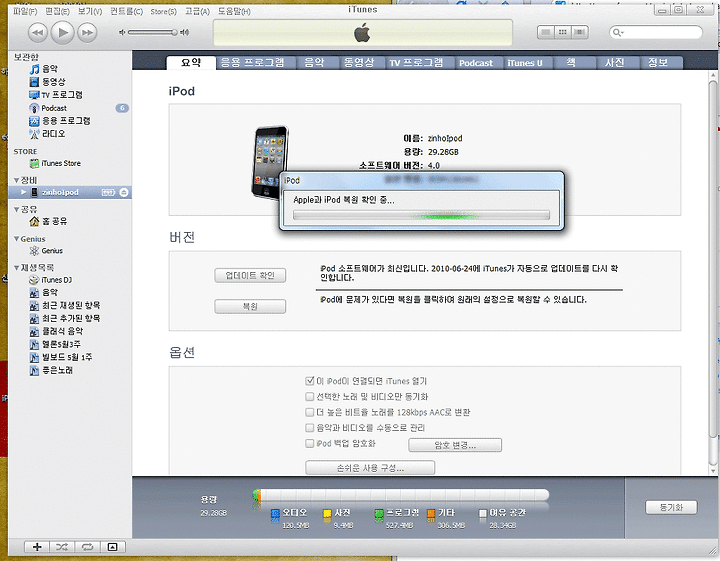Open the 동영상 library in the sidebar
This screenshot has height=561, width=720.
[x=53, y=82]
